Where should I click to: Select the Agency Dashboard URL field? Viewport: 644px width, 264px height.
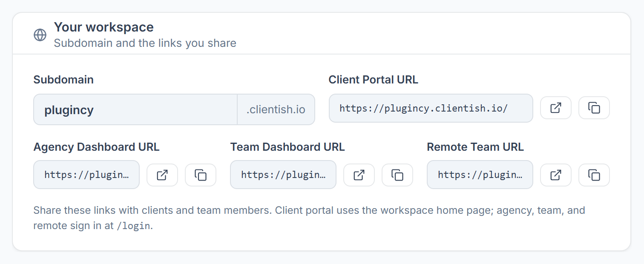[x=86, y=175]
